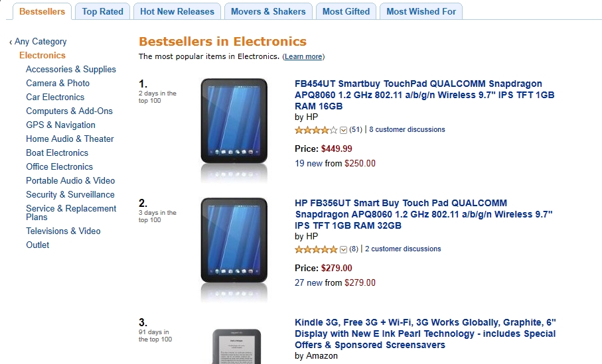Screen dimensions: 602x364
Task: Go back to Any Category
Action: (40, 42)
